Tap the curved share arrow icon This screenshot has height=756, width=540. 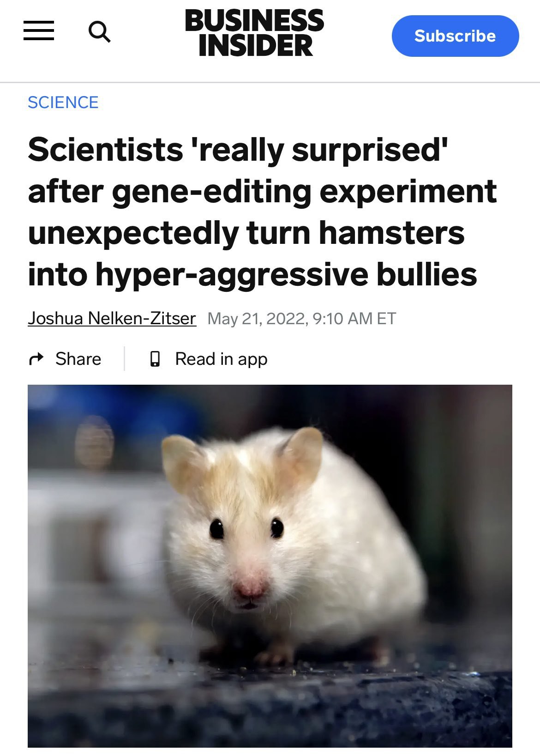36,359
